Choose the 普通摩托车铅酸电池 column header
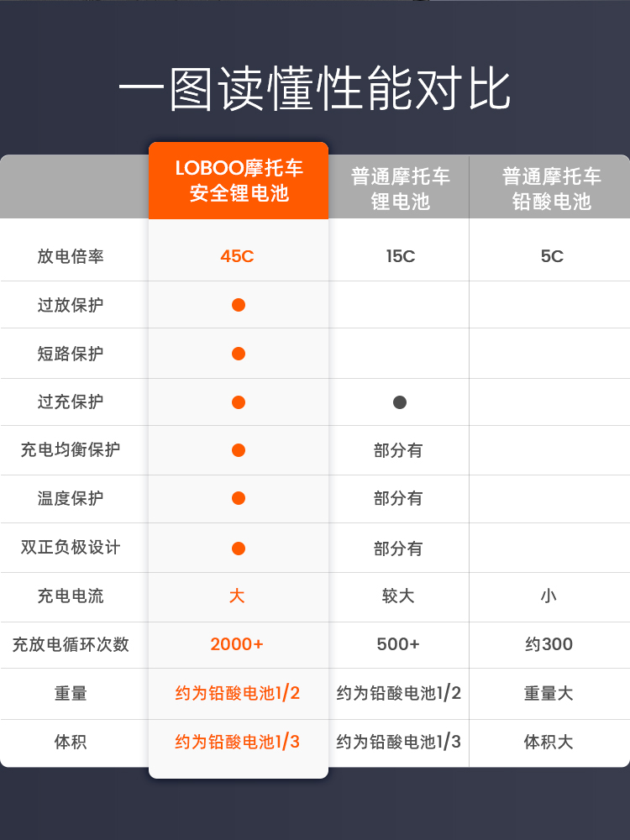Viewport: 630px width, 840px height. click(552, 188)
